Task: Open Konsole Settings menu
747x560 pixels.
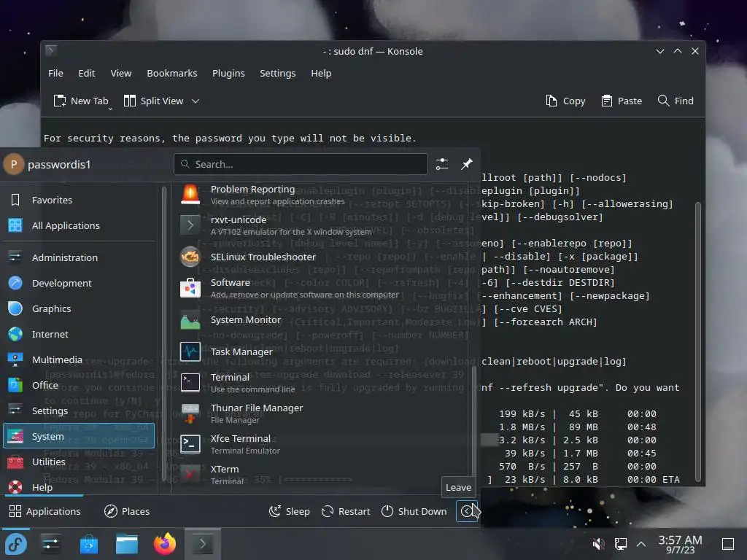Action: [278, 74]
